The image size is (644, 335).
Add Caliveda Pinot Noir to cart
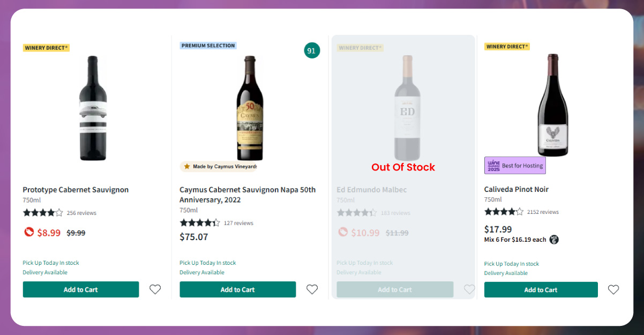point(541,290)
